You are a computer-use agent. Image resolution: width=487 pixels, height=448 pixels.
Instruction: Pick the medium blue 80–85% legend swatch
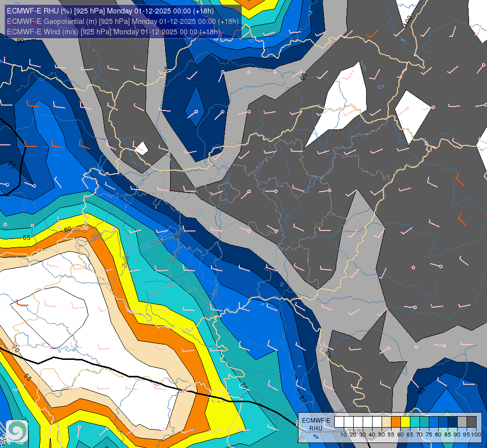point(443,422)
